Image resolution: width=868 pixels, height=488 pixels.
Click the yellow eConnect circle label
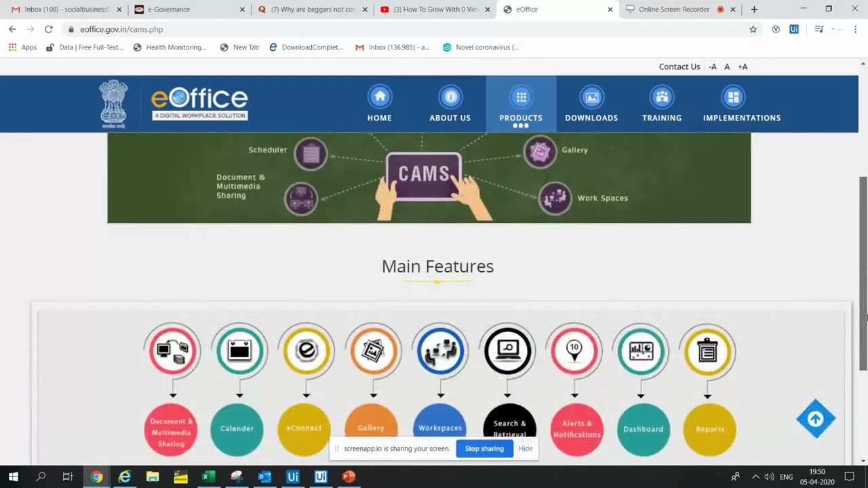tap(304, 429)
